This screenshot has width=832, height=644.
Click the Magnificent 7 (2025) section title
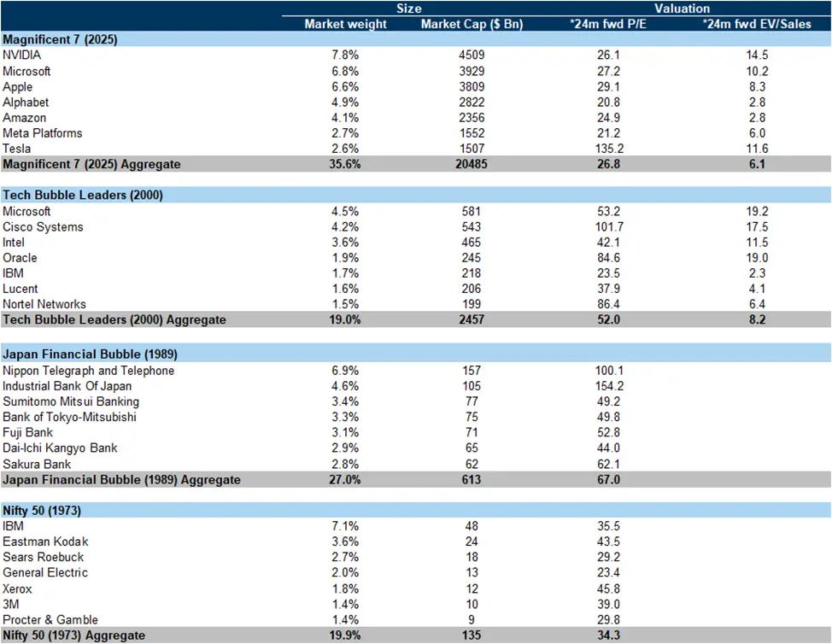(60, 39)
